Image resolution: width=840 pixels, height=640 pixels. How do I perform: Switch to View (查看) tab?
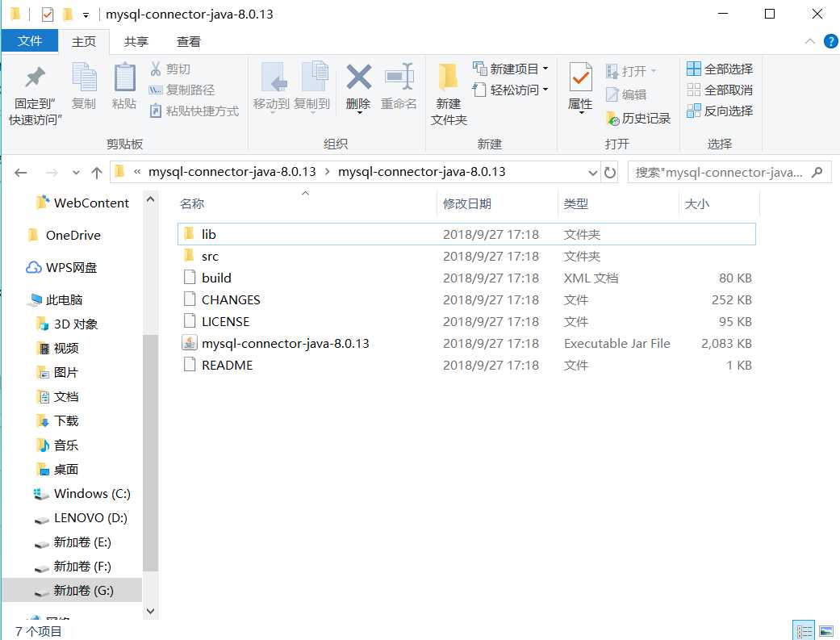tap(189, 42)
